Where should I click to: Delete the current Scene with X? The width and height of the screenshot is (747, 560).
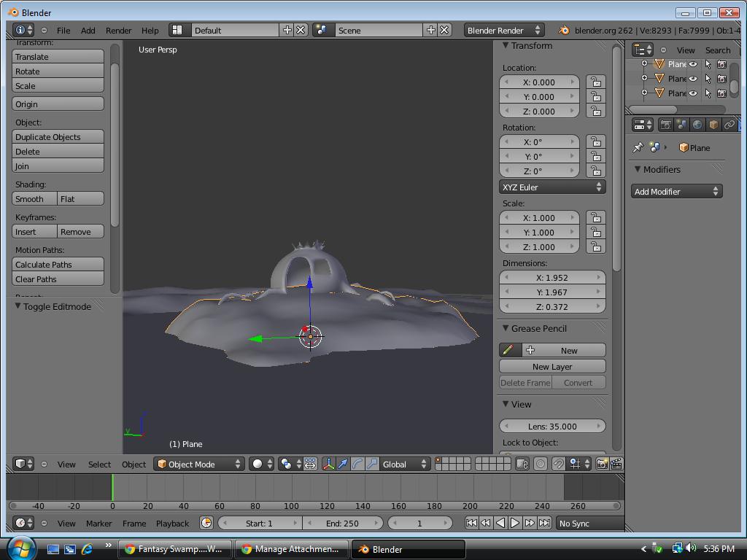(x=444, y=30)
